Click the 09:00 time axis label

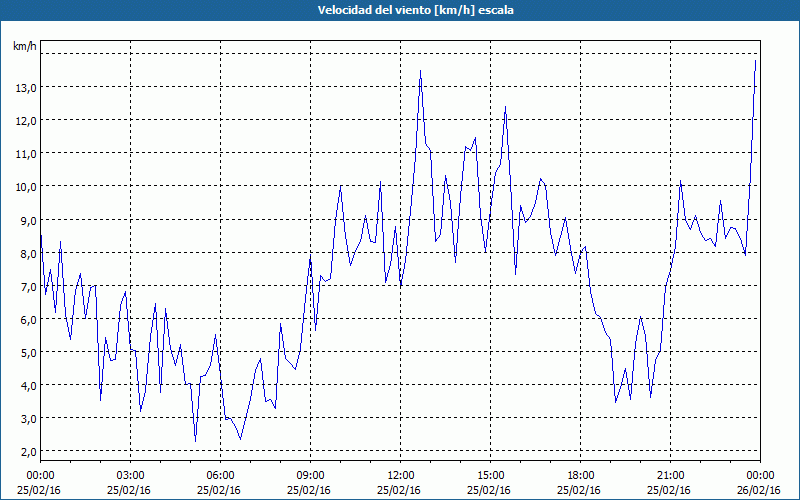point(310,476)
